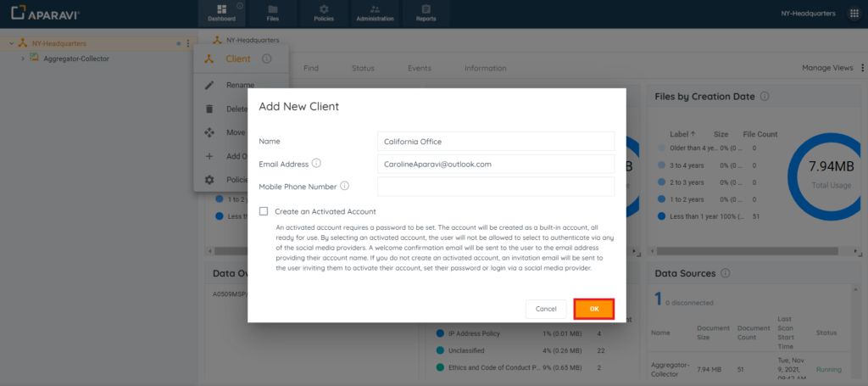Image resolution: width=868 pixels, height=386 pixels.
Task: Click the Name input field
Action: click(x=495, y=141)
